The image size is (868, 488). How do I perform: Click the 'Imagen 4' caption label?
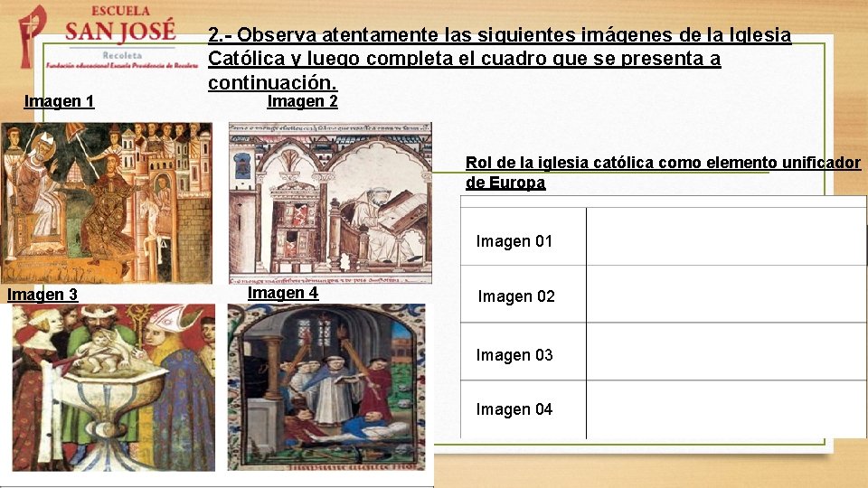click(283, 293)
